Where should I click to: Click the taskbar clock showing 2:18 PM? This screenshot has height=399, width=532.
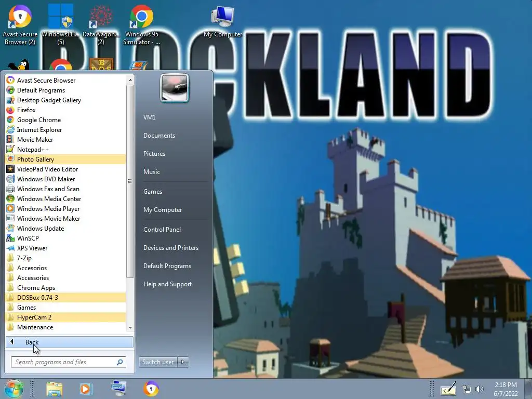click(x=506, y=389)
